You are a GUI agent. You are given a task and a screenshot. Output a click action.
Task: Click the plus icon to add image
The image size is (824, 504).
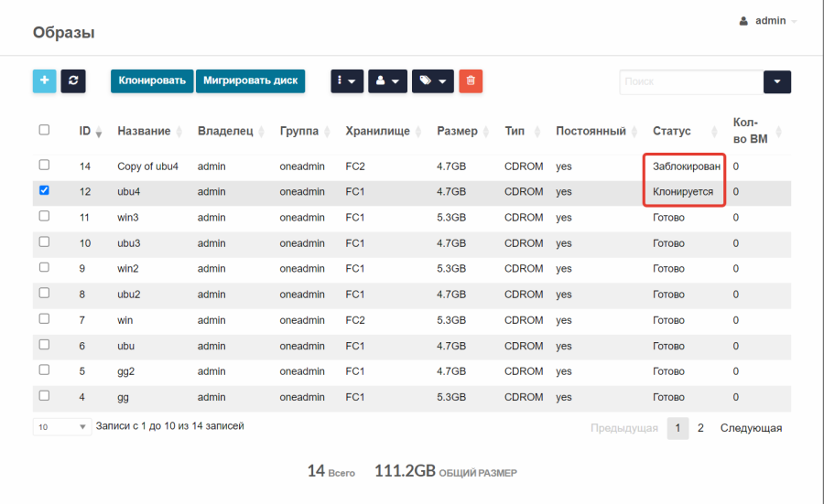coord(44,80)
